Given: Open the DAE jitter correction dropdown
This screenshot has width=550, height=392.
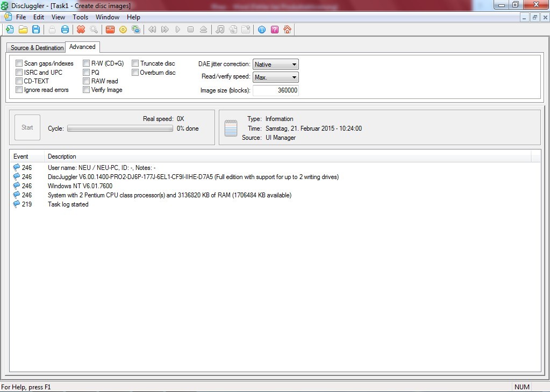Looking at the screenshot, I should (276, 64).
